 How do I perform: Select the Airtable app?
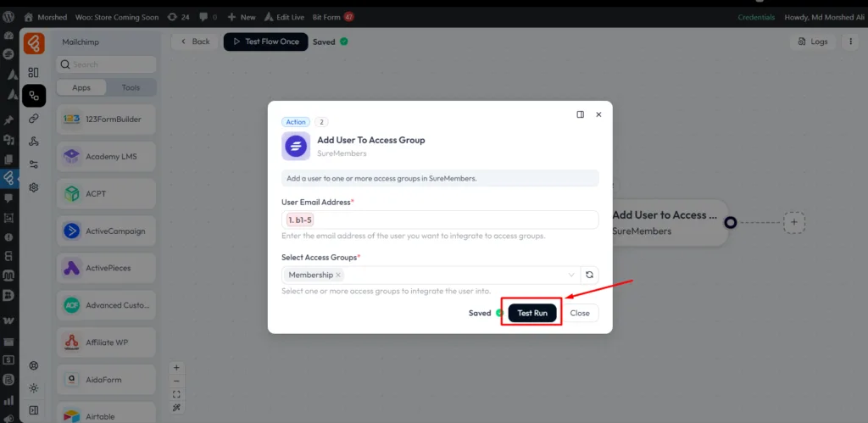tap(106, 413)
